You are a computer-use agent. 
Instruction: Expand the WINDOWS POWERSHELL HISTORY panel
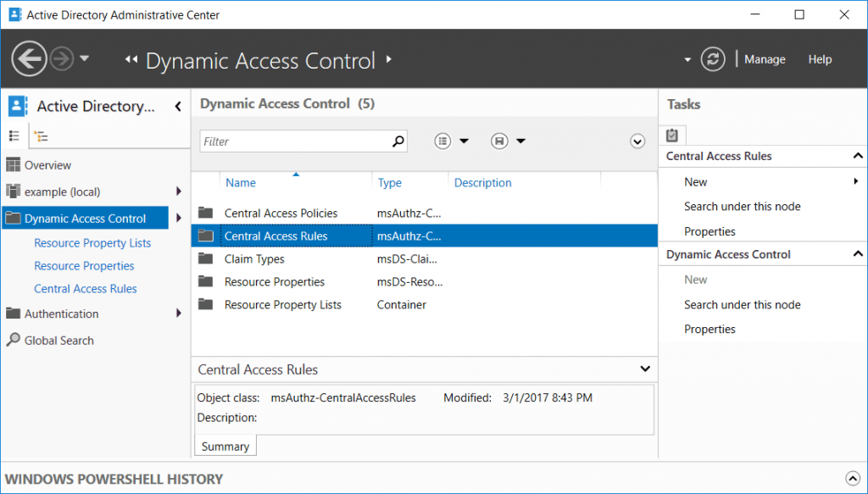(x=853, y=479)
